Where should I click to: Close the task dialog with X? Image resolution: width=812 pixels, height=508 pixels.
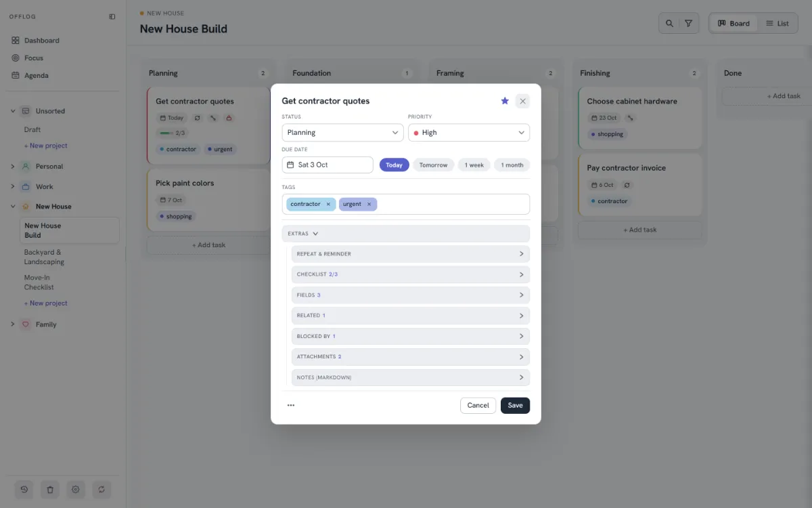click(x=522, y=101)
